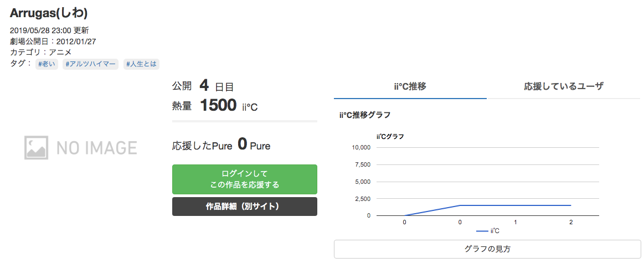Switch to the ii°C推移 tab
644x263 pixels.
pyautogui.click(x=410, y=87)
